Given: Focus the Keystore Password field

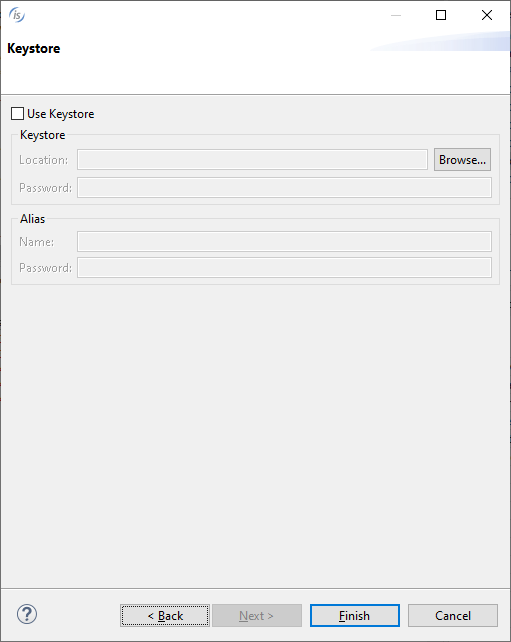Looking at the screenshot, I should [x=285, y=188].
